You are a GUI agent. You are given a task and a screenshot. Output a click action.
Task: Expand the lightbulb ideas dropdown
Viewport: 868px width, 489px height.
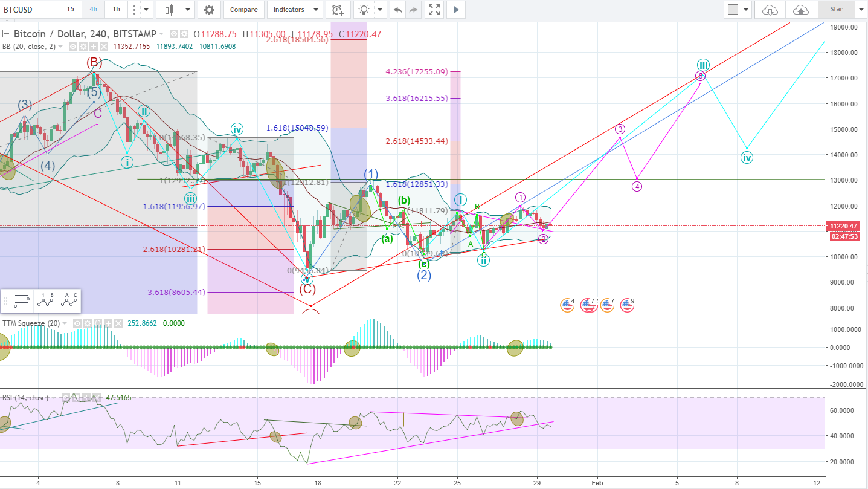[380, 10]
